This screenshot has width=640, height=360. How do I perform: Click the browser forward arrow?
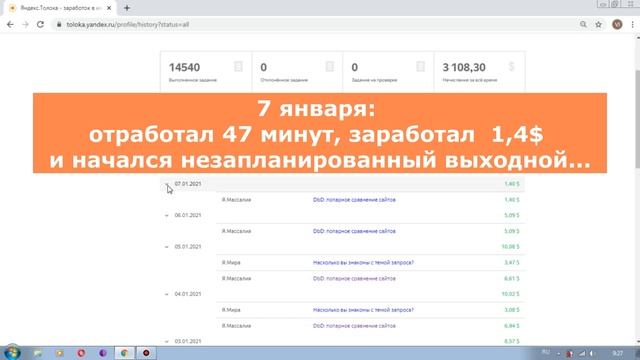[25, 24]
